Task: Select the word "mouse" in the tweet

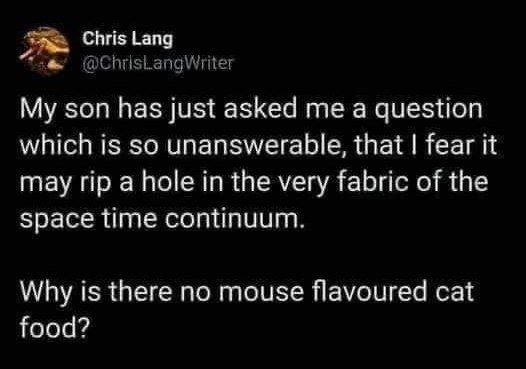Action: point(261,293)
